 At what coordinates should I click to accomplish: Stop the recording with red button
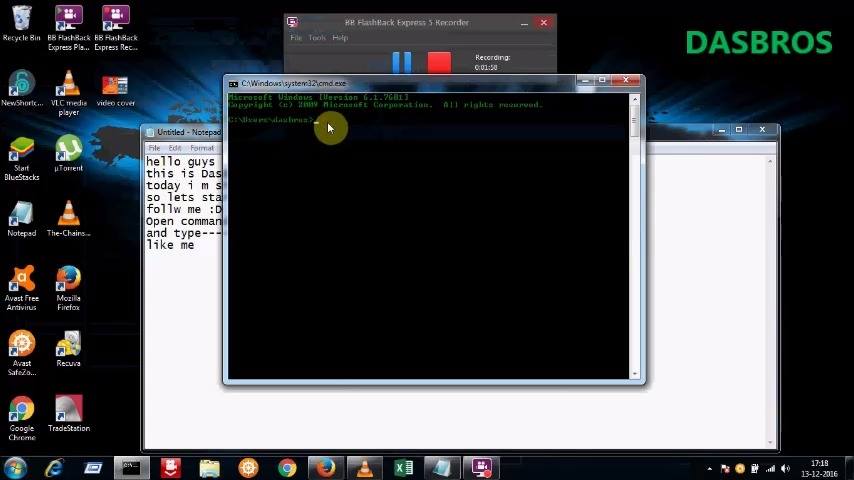click(439, 63)
